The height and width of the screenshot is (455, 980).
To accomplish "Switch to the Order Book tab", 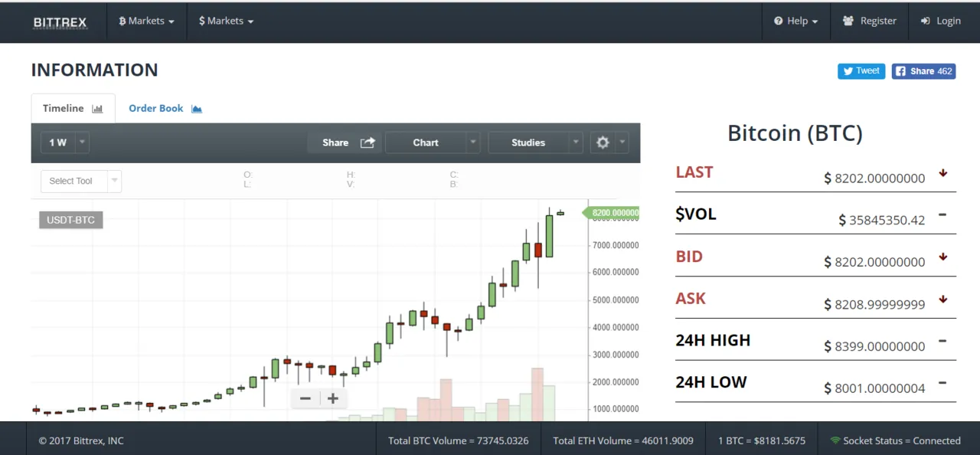I will tap(165, 109).
